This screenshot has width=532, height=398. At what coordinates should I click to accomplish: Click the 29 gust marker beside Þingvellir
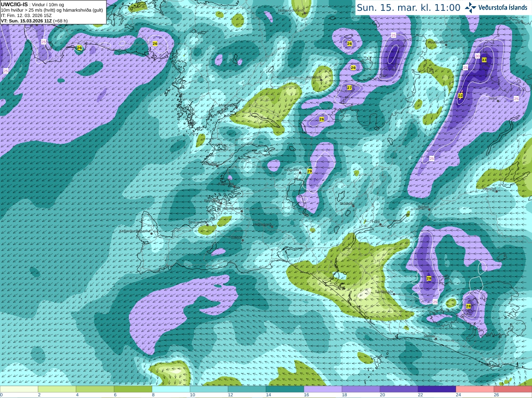(x=309, y=171)
